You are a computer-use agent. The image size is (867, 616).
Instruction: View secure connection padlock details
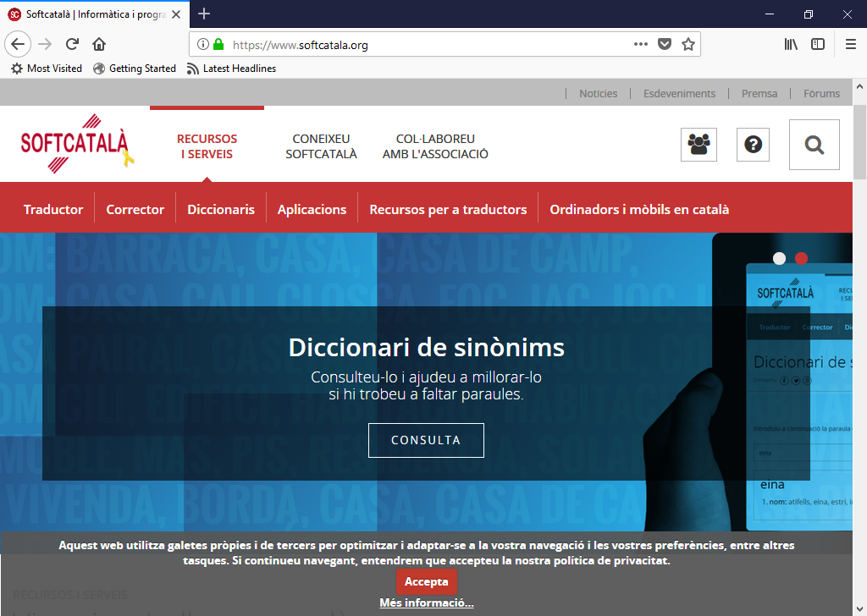(x=218, y=44)
